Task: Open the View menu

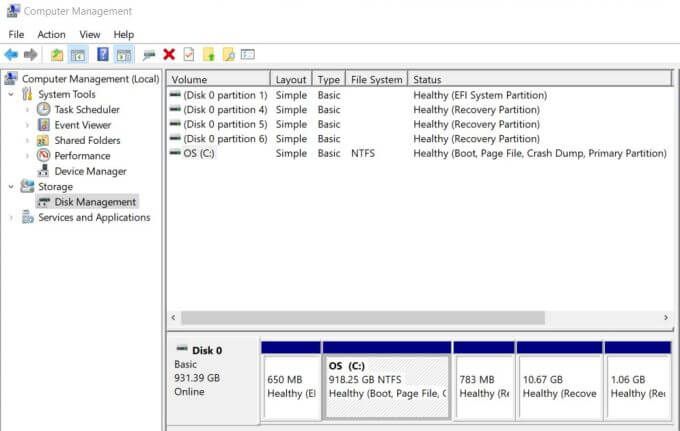Action: point(89,34)
